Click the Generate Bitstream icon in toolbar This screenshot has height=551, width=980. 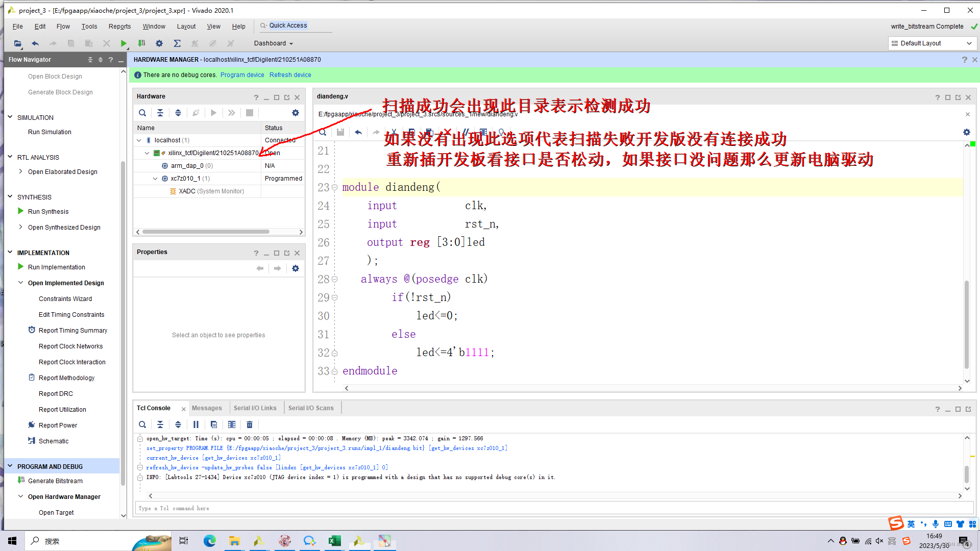coord(141,43)
